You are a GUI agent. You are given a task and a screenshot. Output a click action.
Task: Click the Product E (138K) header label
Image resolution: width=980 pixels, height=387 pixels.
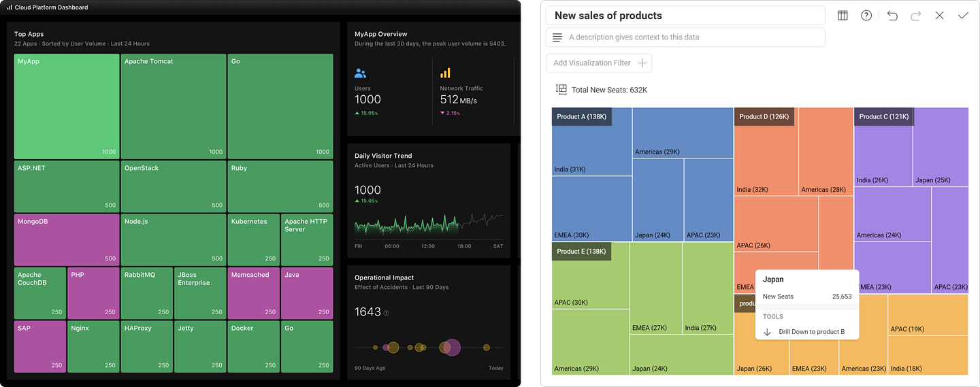point(581,251)
